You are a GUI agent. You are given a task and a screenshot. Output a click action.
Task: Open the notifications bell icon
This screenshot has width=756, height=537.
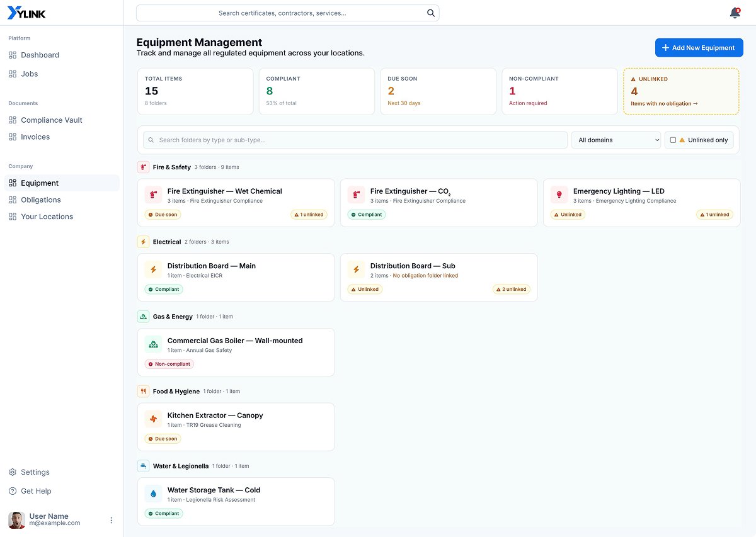[735, 13]
